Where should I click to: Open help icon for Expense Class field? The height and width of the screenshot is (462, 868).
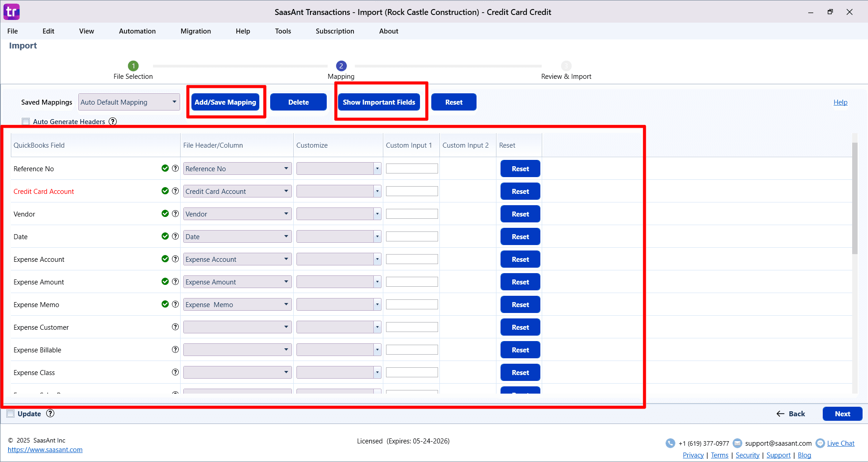click(x=175, y=372)
